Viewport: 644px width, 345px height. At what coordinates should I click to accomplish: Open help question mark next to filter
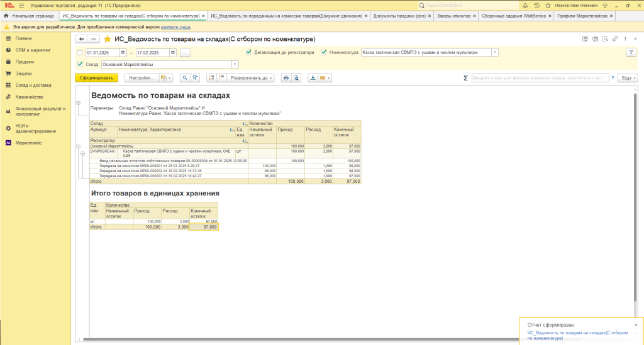(613, 78)
